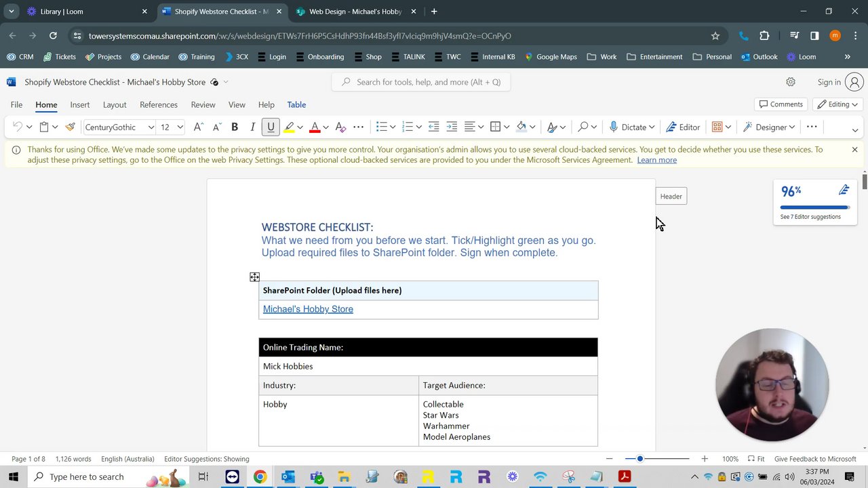Expand the highlight color dropdown arrow
868x488 pixels.
click(x=300, y=127)
